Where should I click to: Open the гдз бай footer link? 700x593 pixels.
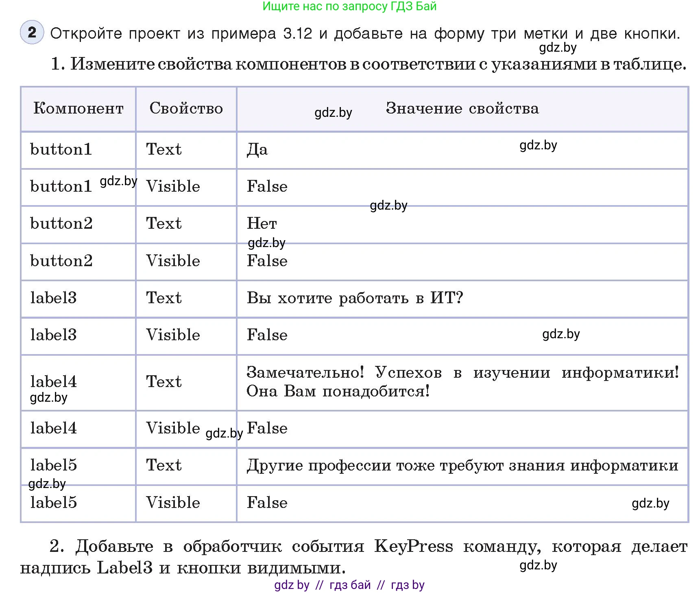(349, 585)
